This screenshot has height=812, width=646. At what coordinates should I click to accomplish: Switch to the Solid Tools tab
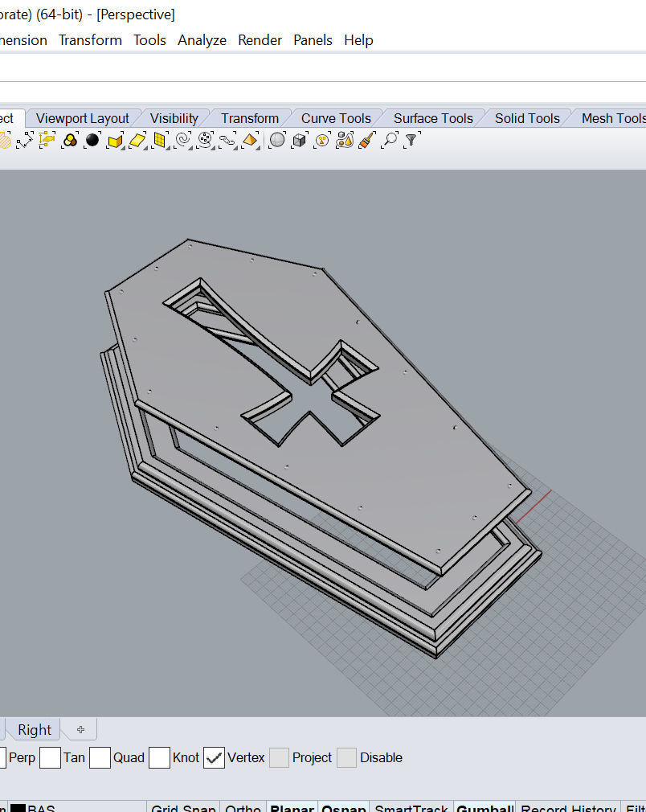click(527, 119)
